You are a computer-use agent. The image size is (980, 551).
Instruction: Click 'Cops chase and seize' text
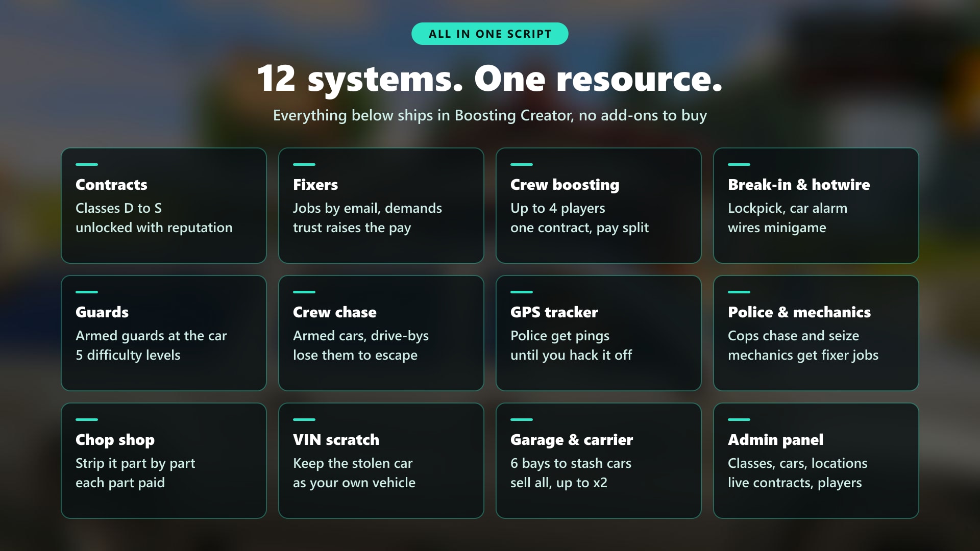794,336
